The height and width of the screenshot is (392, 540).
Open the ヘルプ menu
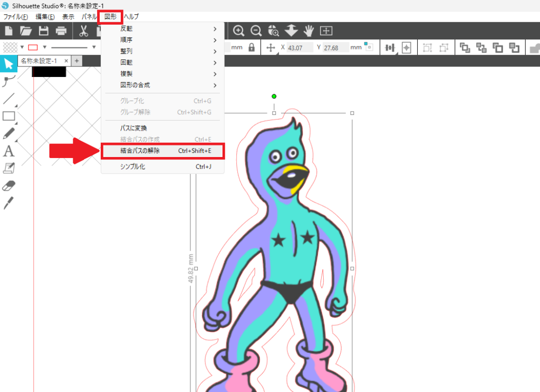point(131,16)
